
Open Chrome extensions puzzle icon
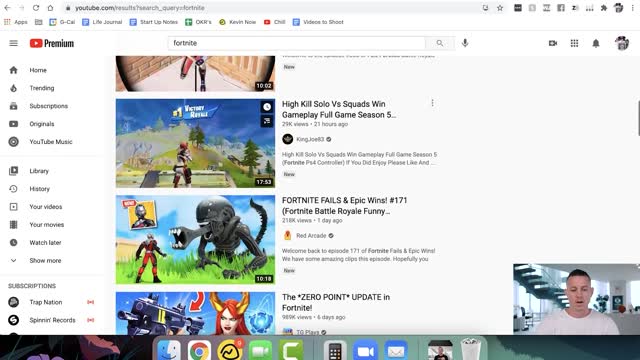pos(604,8)
